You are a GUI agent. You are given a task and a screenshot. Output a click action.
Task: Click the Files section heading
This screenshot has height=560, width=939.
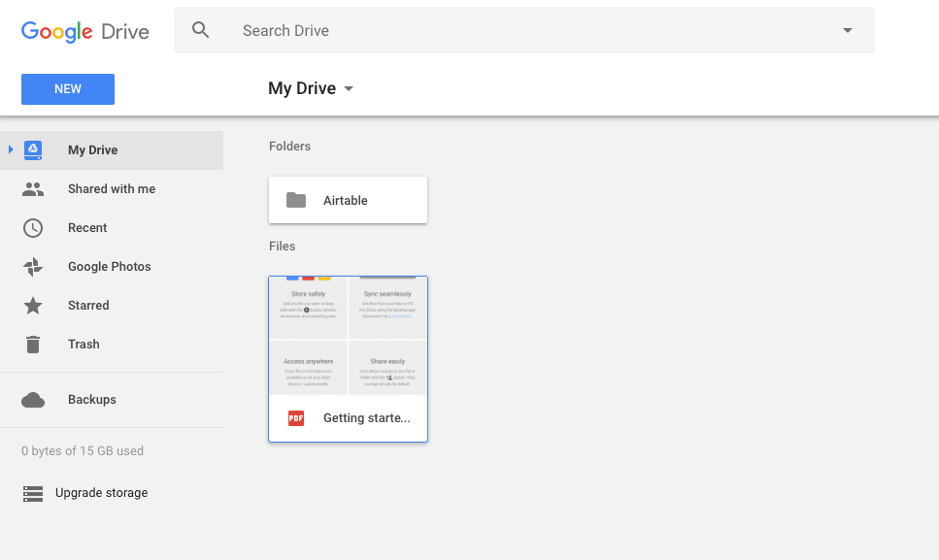click(x=282, y=247)
